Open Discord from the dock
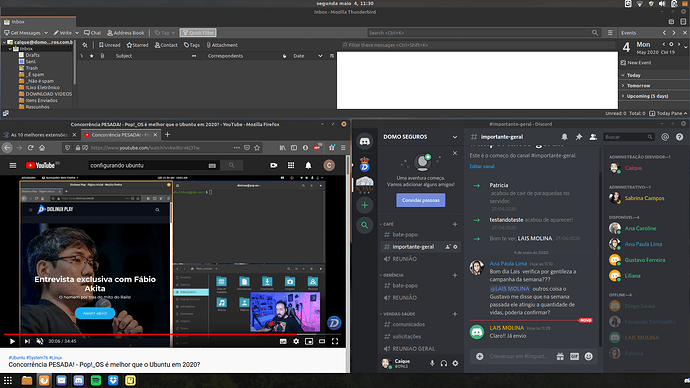Image resolution: width=690 pixels, height=388 pixels. tap(78, 381)
